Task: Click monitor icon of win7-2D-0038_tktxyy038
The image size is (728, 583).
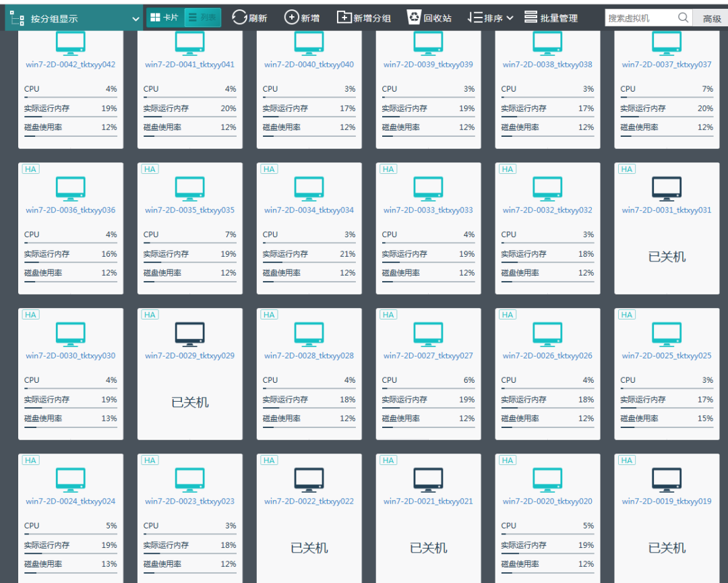Action: (547, 43)
